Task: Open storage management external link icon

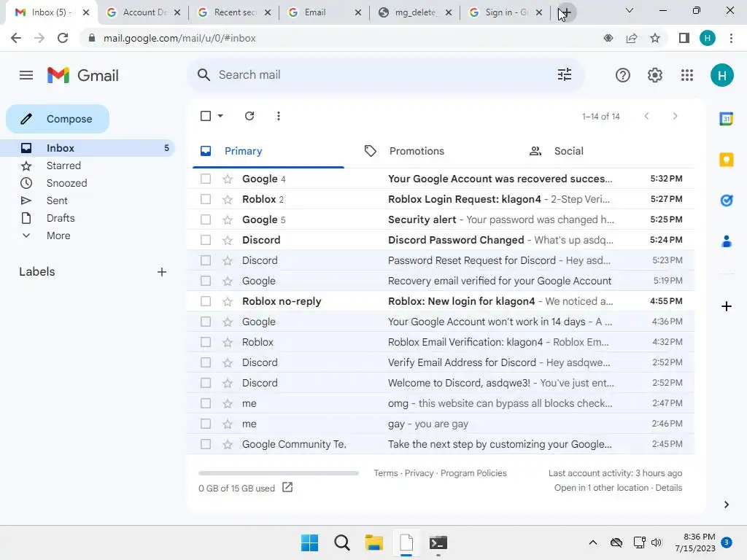Action: click(287, 487)
